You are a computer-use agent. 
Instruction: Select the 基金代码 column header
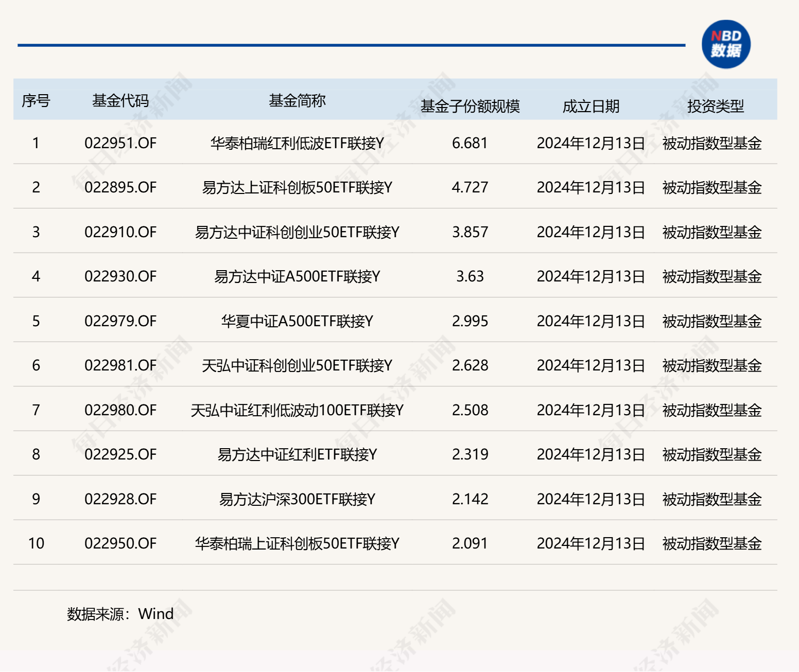120,100
